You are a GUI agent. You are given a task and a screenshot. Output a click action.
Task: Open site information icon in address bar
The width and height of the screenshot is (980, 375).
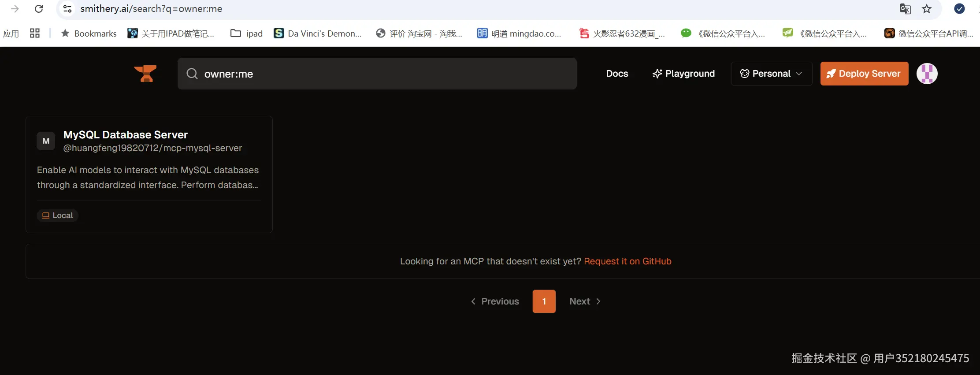tap(67, 9)
